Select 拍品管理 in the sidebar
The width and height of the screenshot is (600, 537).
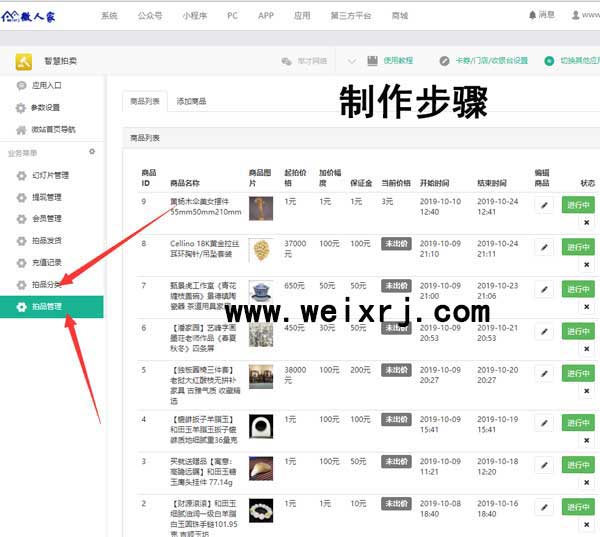(x=52, y=307)
